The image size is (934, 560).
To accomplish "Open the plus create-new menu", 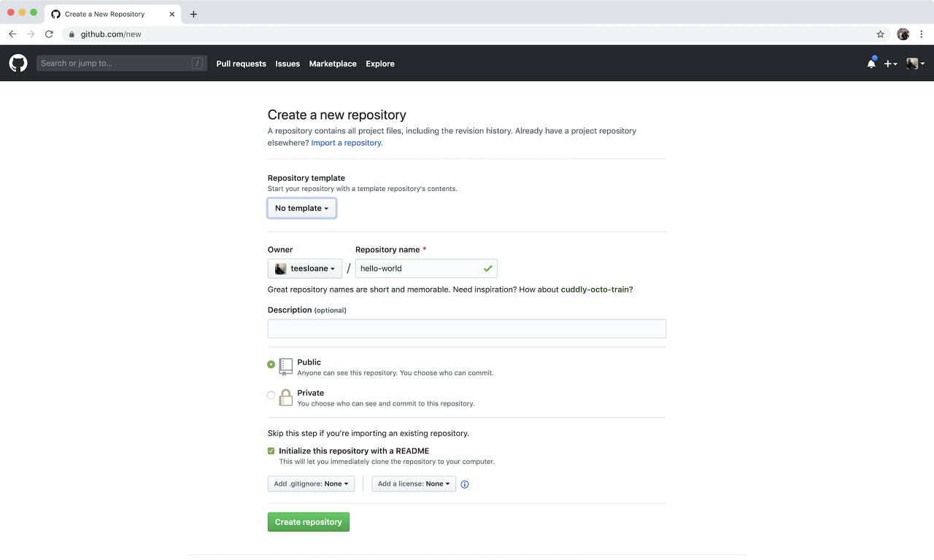I will tap(890, 63).
